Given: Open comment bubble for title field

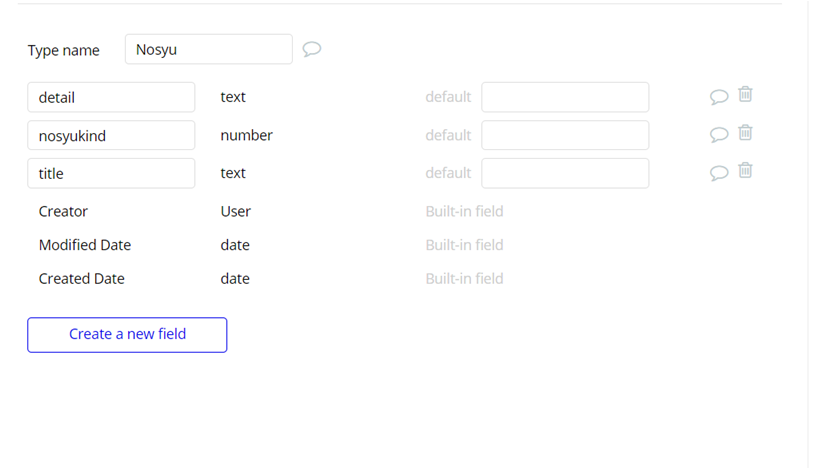Looking at the screenshot, I should [x=718, y=173].
